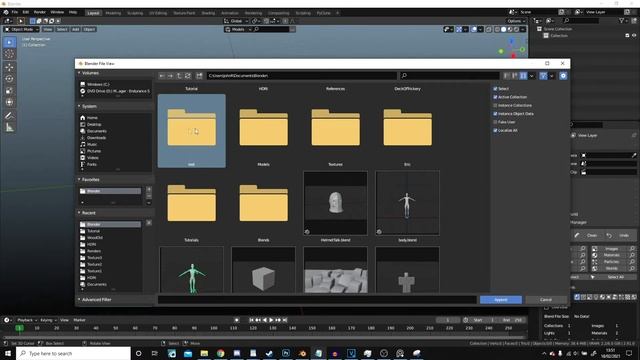640x360 pixels.
Task: Uncheck the Localize All option
Action: click(495, 131)
